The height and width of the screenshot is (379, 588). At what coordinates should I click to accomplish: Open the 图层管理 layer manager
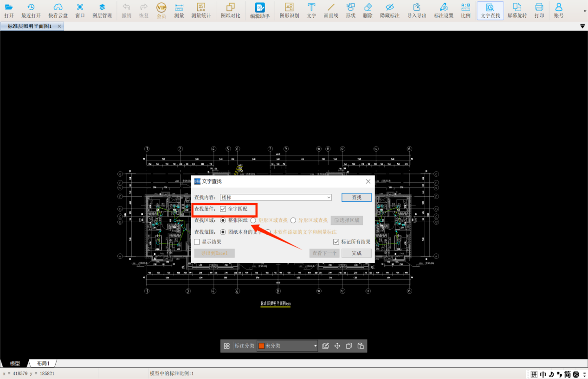[102, 10]
